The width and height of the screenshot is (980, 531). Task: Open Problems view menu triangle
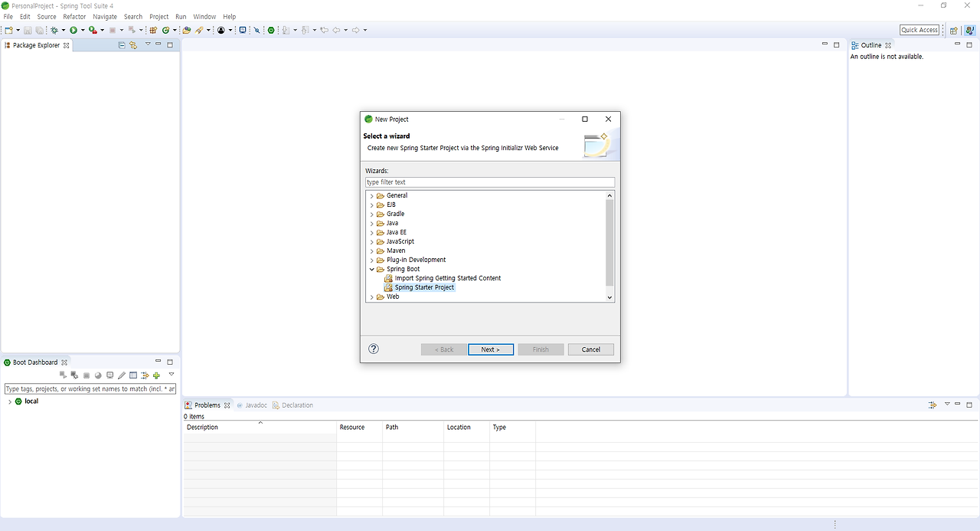pos(947,404)
